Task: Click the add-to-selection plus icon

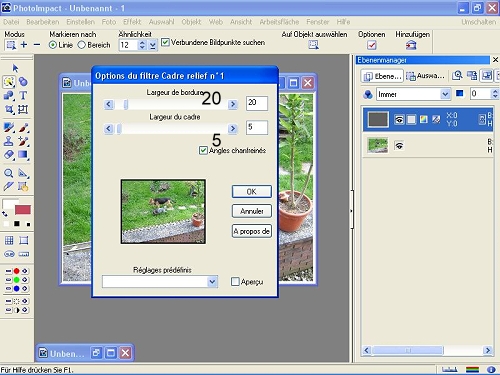Action: coord(24,45)
